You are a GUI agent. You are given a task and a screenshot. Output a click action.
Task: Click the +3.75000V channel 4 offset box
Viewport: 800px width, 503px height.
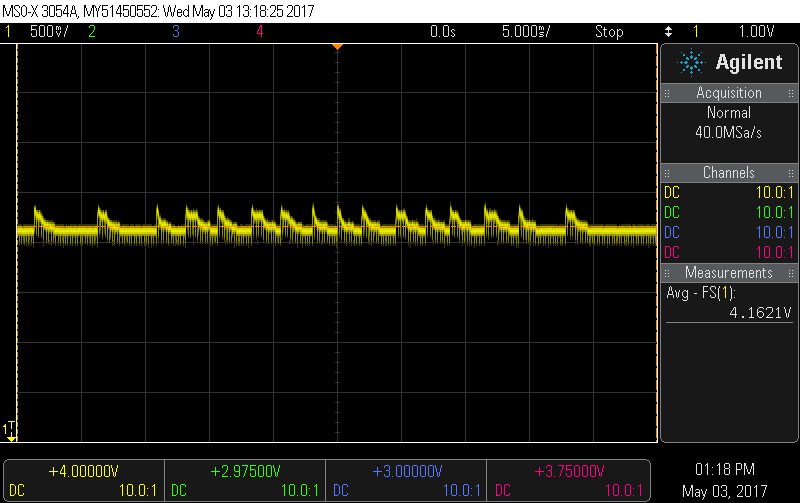point(568,481)
